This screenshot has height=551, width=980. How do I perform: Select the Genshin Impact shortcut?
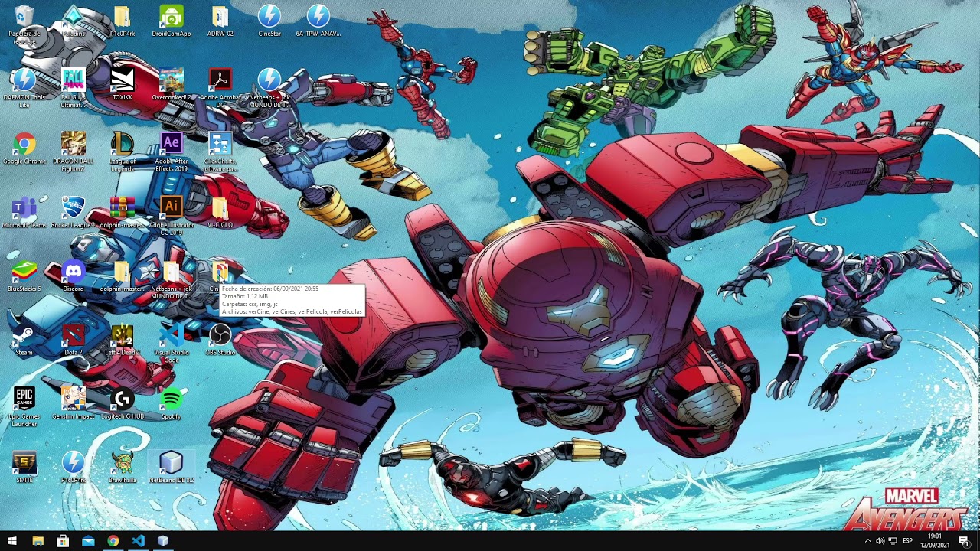coord(73,403)
